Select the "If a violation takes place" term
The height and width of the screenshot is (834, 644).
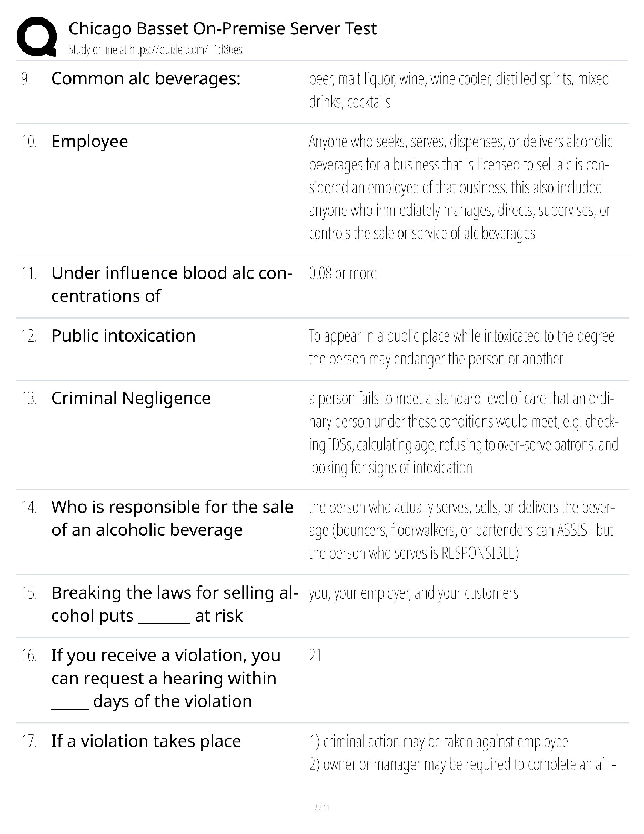[x=146, y=741]
